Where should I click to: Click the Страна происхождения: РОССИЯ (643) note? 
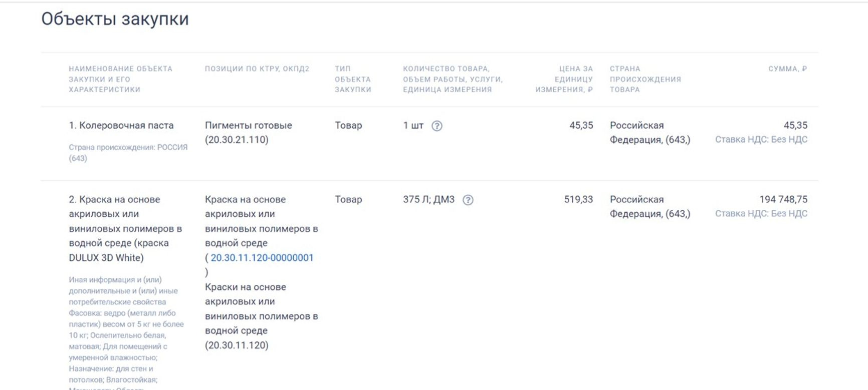[128, 153]
